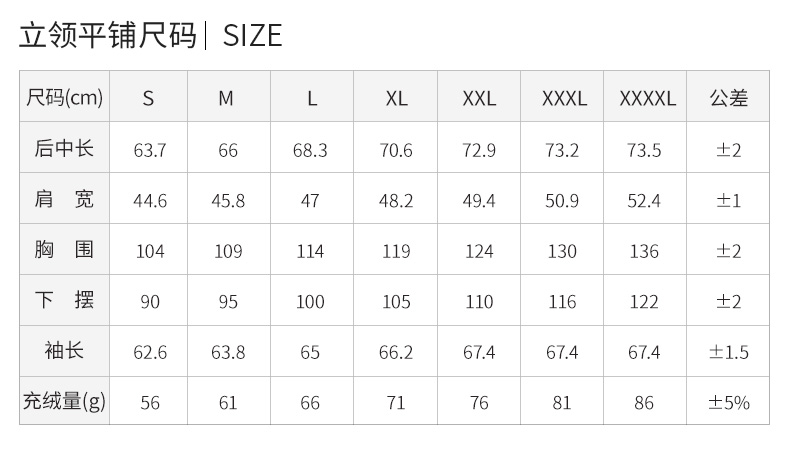Select the XXXXL column header
Image resolution: width=790 pixels, height=457 pixels.
[645, 96]
